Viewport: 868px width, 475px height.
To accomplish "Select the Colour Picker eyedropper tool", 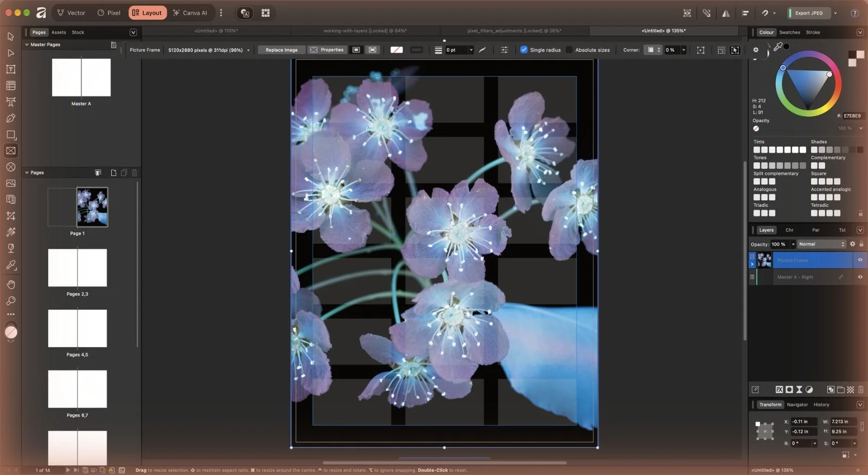I will (10, 265).
